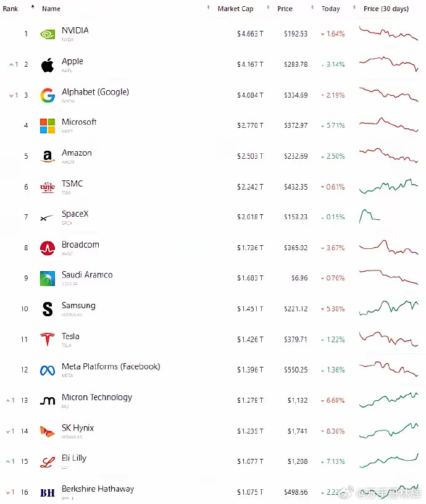
Task: Click the Saudi Aramco logo
Action: 48,279
